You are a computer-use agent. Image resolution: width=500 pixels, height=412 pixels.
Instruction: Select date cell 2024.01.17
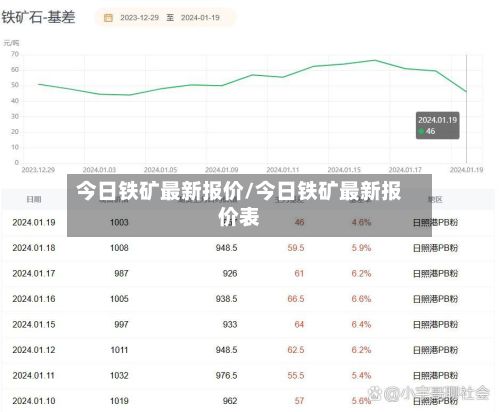[34, 274]
